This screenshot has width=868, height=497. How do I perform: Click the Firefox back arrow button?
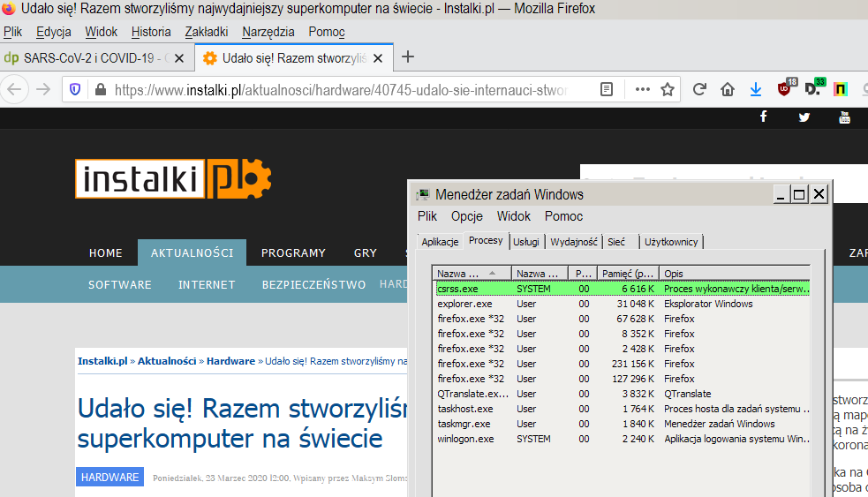pyautogui.click(x=14, y=89)
